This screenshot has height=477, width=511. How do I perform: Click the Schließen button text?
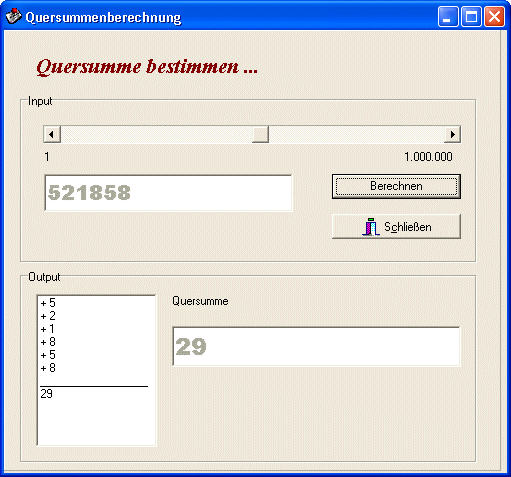[408, 227]
